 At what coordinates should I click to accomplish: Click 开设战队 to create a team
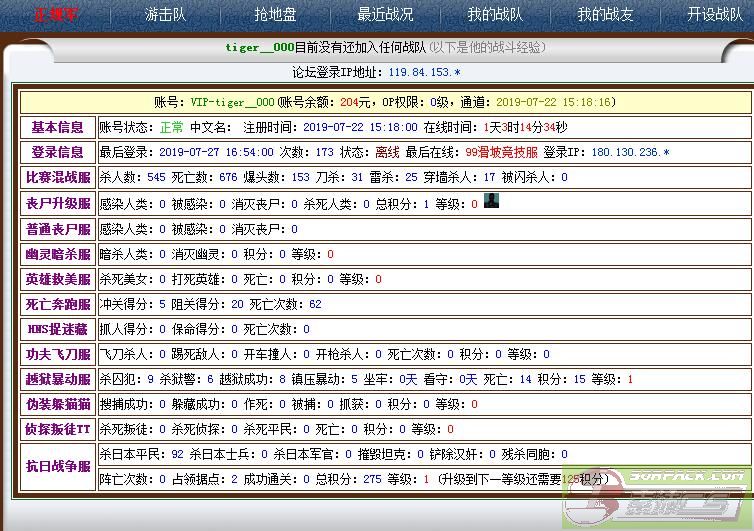click(715, 15)
